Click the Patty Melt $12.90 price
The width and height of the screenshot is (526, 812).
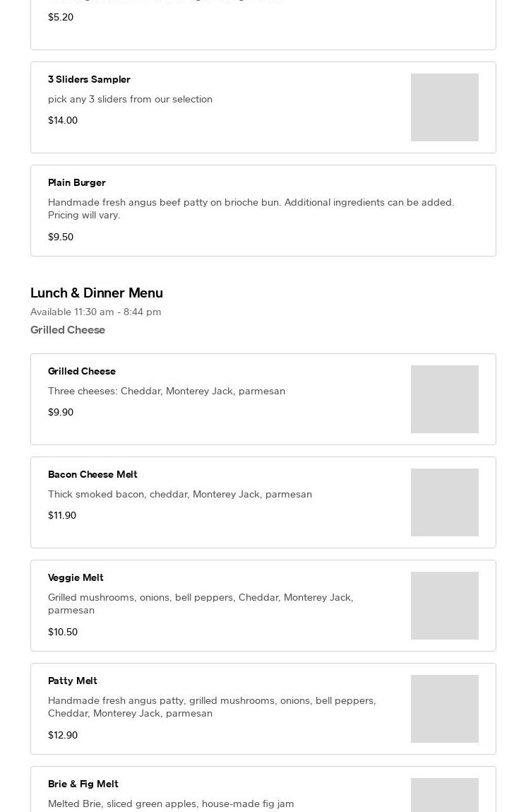coord(63,735)
